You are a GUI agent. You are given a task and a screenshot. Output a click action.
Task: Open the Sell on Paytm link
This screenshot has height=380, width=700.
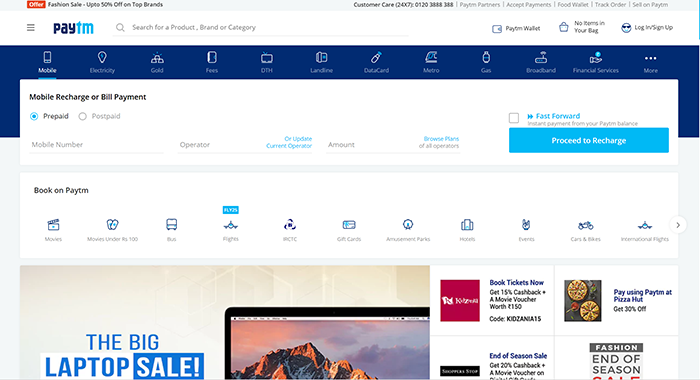coord(650,4)
